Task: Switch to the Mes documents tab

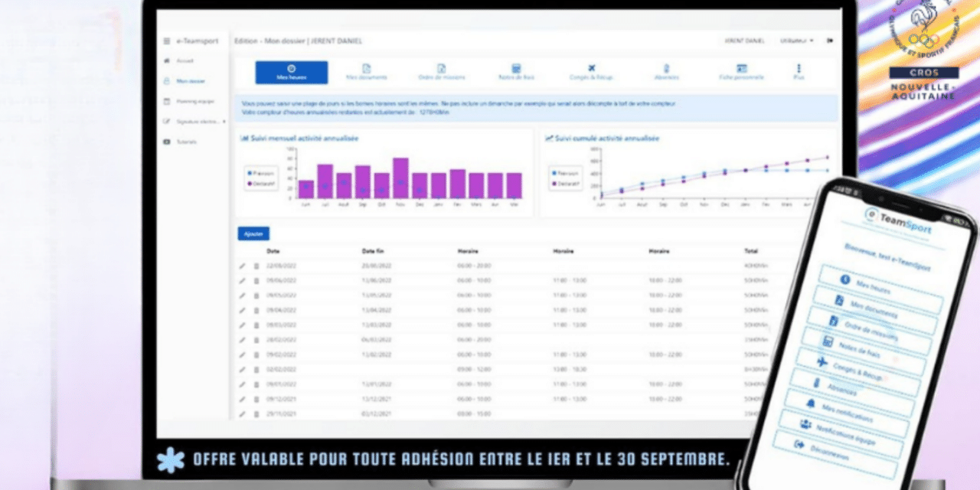Action: coord(366,73)
